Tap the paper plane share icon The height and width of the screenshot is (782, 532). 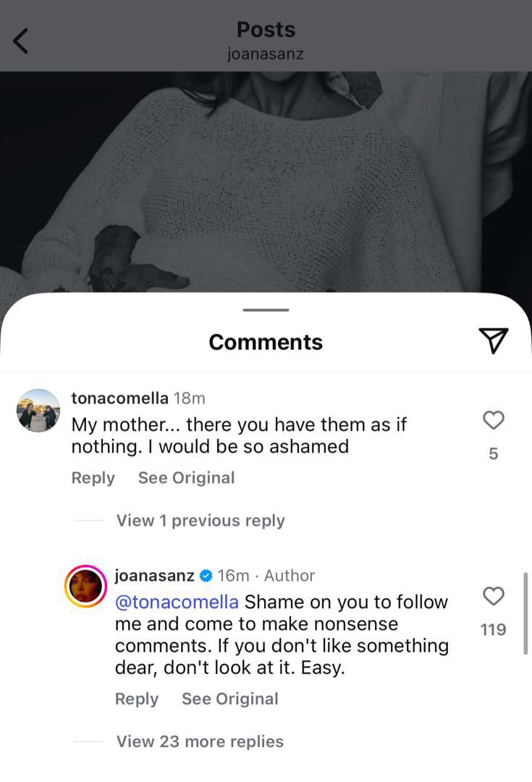pos(494,340)
